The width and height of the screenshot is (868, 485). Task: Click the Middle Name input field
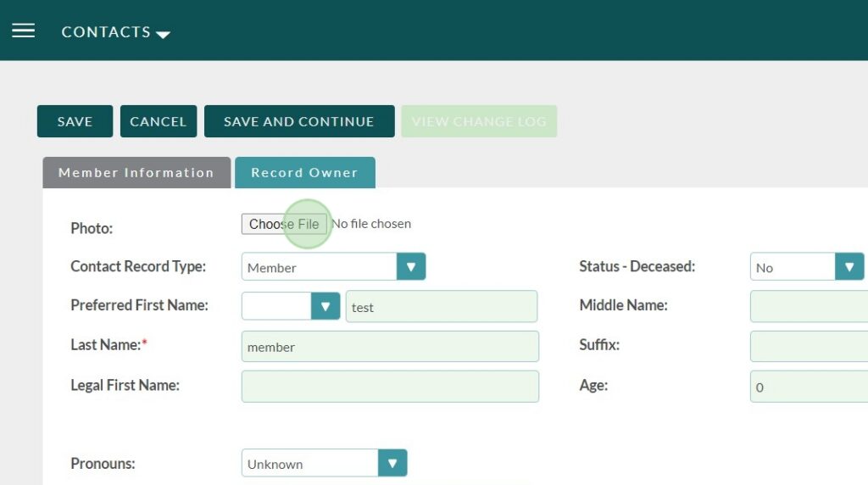pos(809,306)
